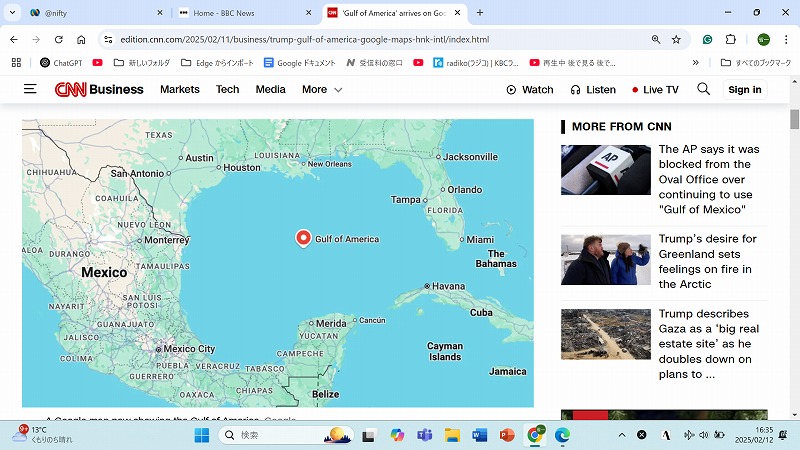Click the Windows taskbar search box
This screenshot has width=800, height=450.
click(x=286, y=435)
